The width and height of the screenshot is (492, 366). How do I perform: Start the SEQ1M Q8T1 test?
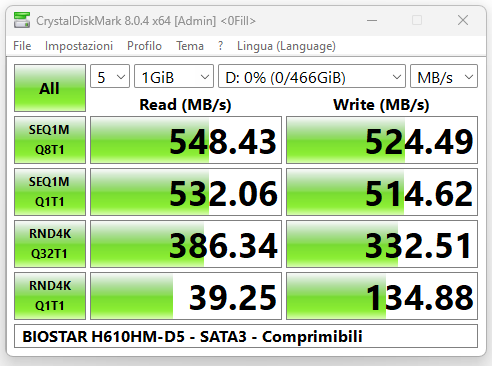50,140
